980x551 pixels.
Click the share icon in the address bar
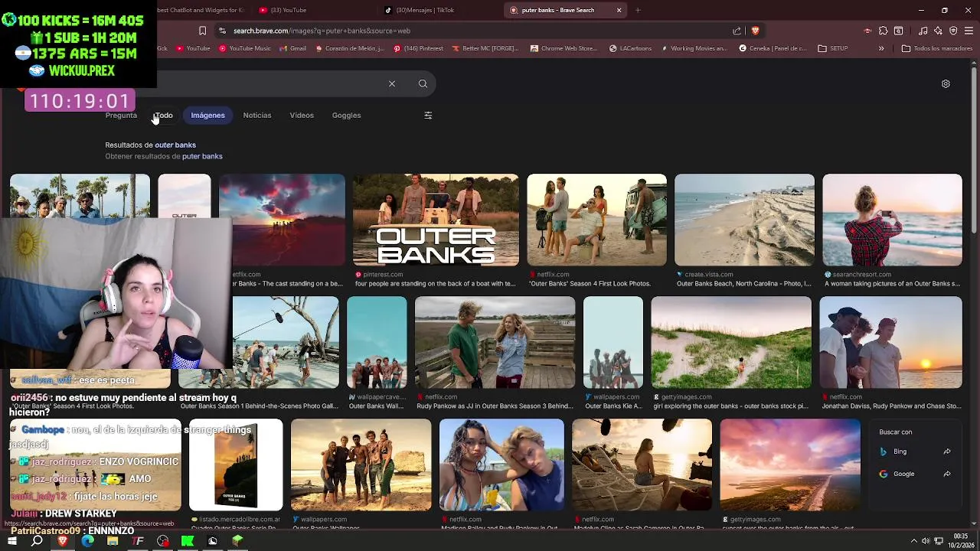click(737, 31)
